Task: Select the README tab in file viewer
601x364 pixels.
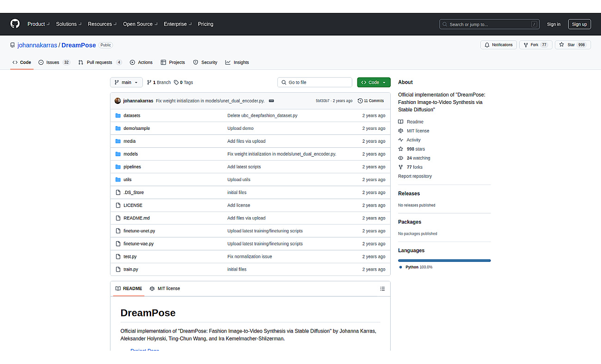Action: click(x=129, y=289)
